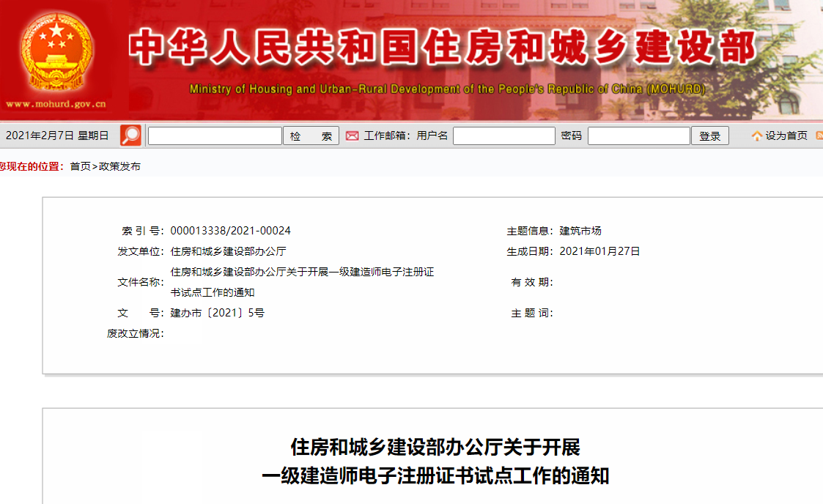Screen dimensions: 823x504
Task: Open the 设为首页 set-homepage link
Action: [786, 136]
